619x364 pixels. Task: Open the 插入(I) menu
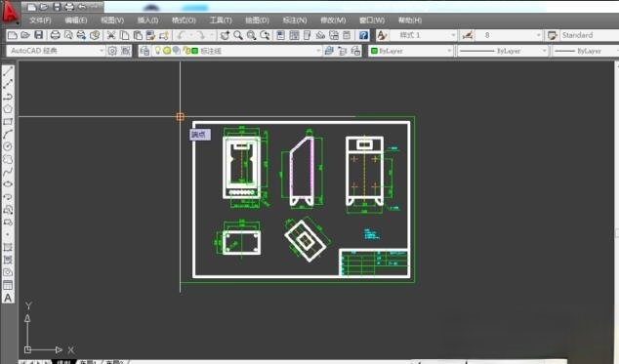[148, 20]
